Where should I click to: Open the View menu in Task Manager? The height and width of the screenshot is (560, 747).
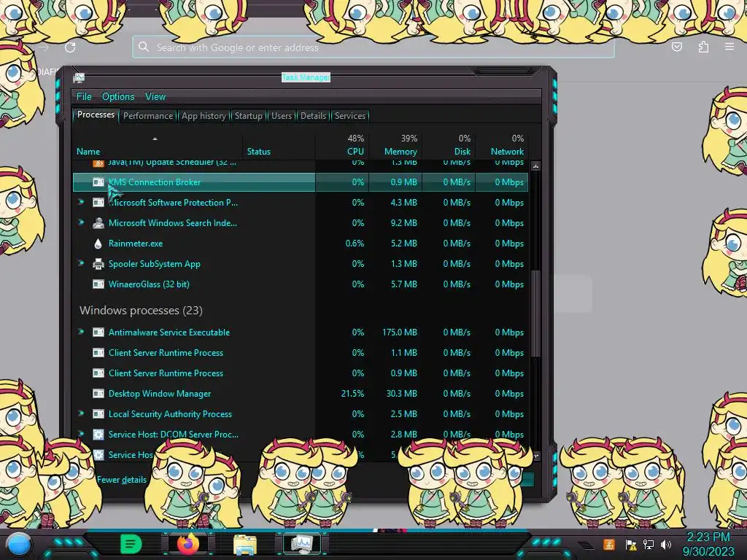[x=155, y=97]
